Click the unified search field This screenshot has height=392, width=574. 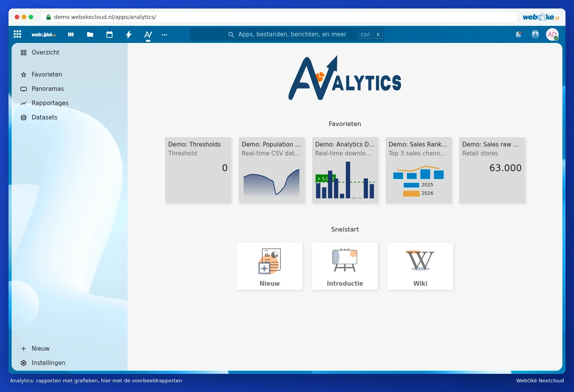point(287,34)
